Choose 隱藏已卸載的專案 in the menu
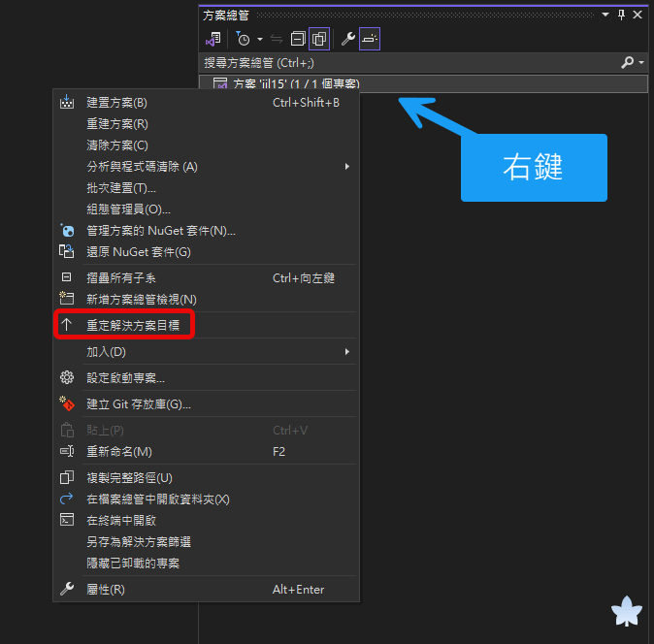The width and height of the screenshot is (654, 644). point(133,563)
